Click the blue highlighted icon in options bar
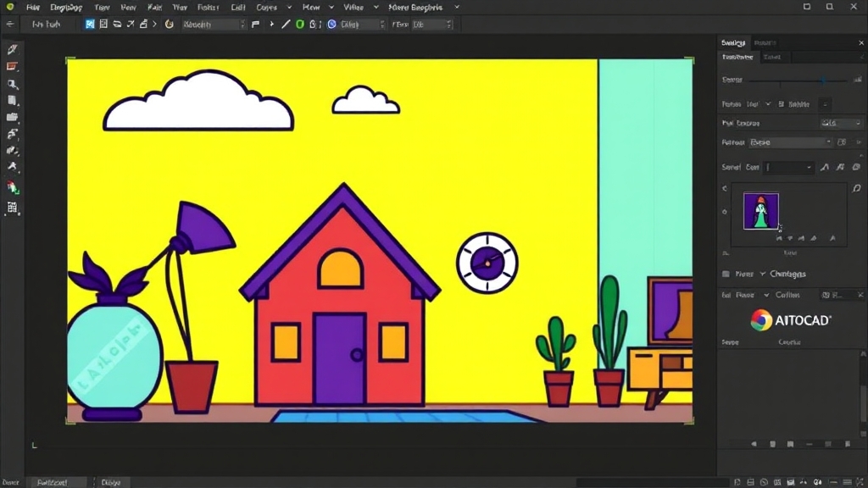Image resolution: width=868 pixels, height=488 pixels. pyautogui.click(x=90, y=25)
